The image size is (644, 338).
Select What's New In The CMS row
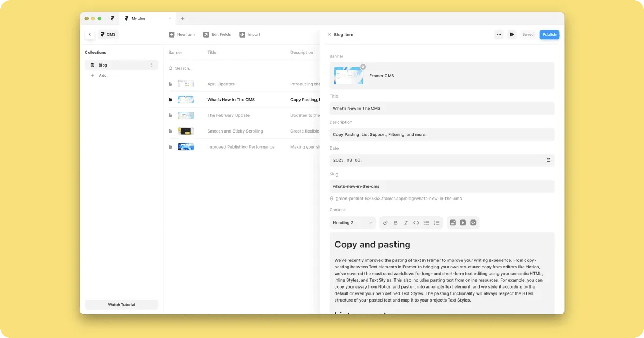click(241, 100)
